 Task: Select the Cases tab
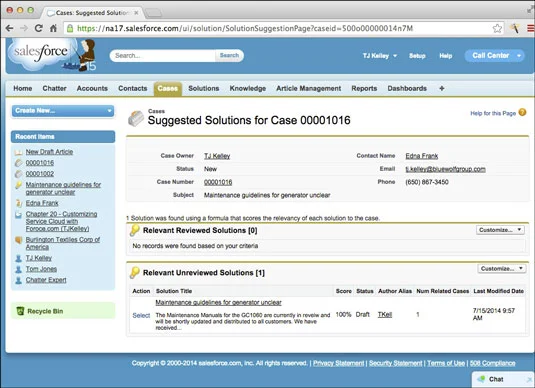point(168,88)
